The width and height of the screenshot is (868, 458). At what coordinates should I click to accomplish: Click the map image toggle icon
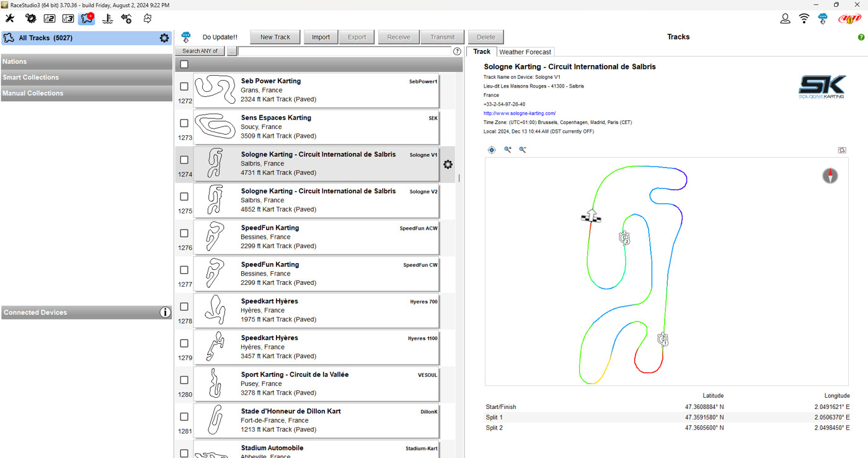pos(842,150)
